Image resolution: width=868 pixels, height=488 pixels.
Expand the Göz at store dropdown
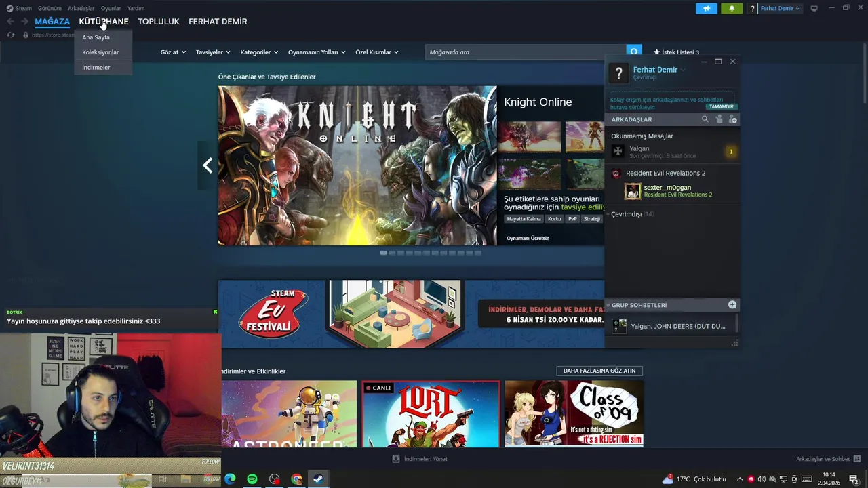coord(173,52)
